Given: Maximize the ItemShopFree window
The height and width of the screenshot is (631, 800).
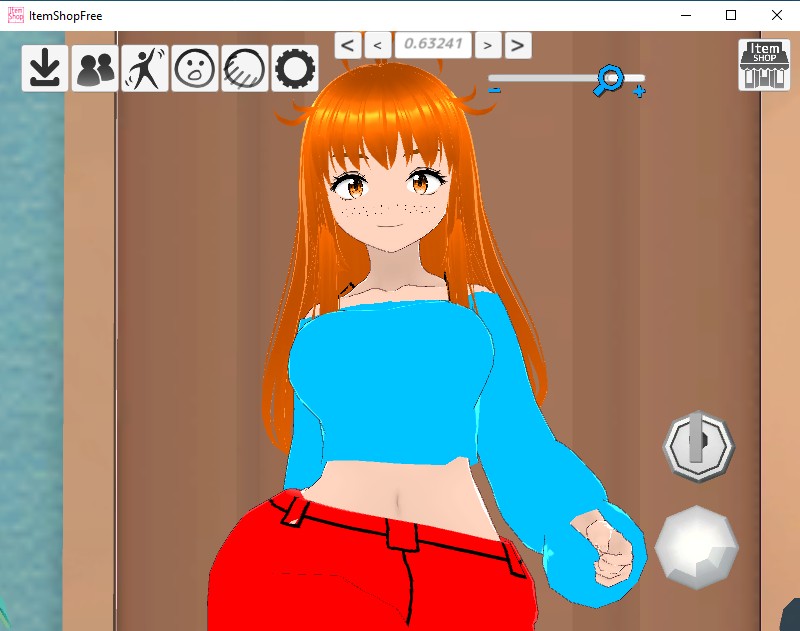Looking at the screenshot, I should [731, 15].
